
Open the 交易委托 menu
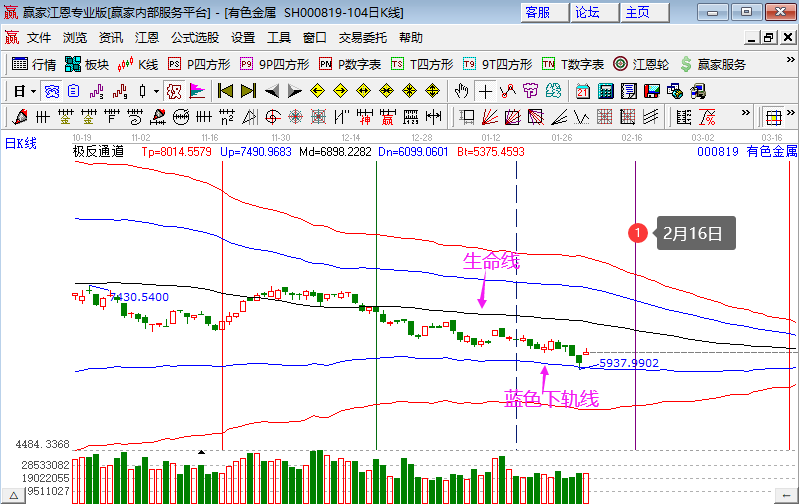[362, 38]
